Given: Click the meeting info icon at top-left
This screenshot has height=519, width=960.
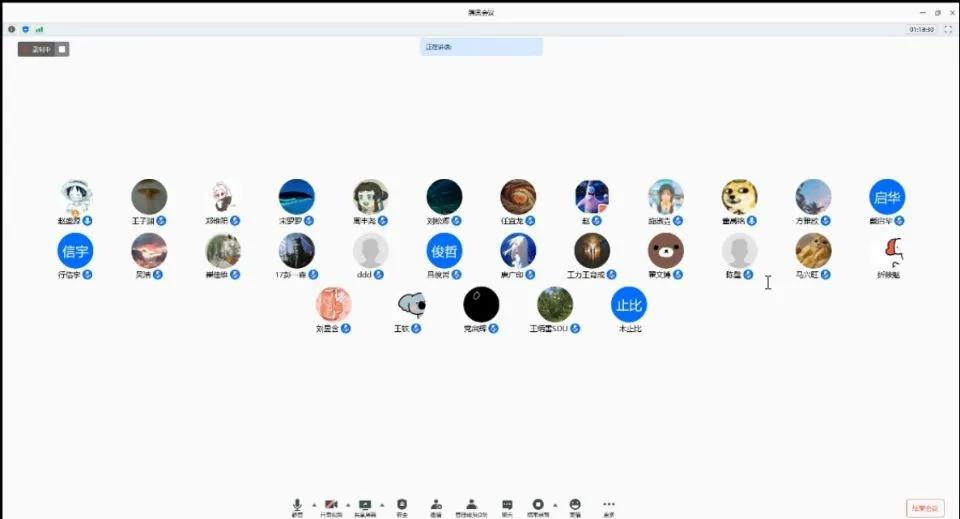Looking at the screenshot, I should click(x=12, y=29).
